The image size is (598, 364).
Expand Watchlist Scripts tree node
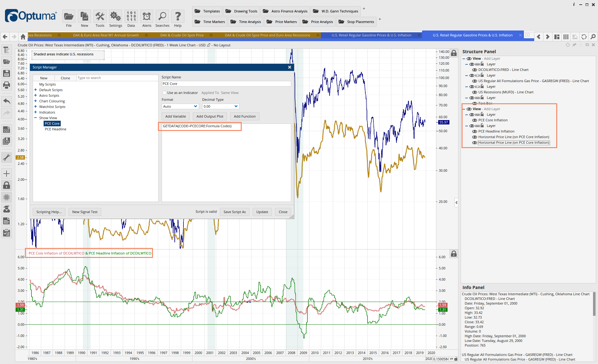pos(36,107)
